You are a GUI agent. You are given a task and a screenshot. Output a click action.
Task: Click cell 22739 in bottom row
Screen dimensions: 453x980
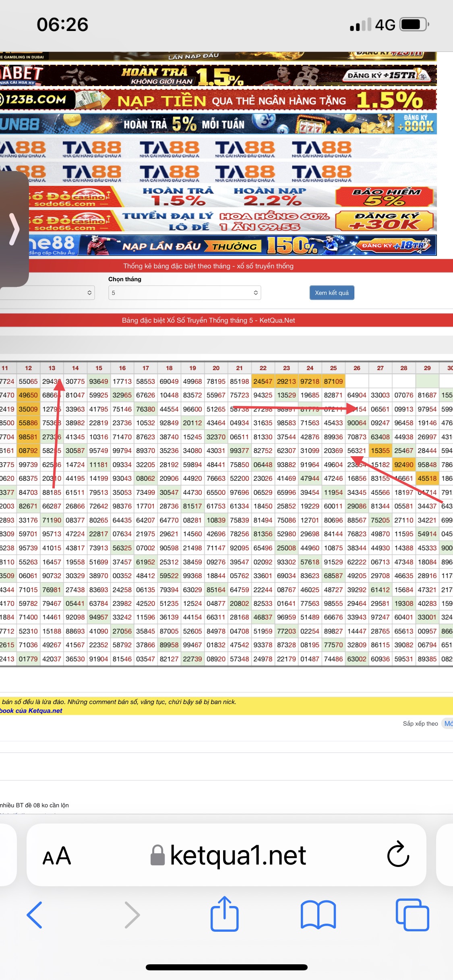192,659
